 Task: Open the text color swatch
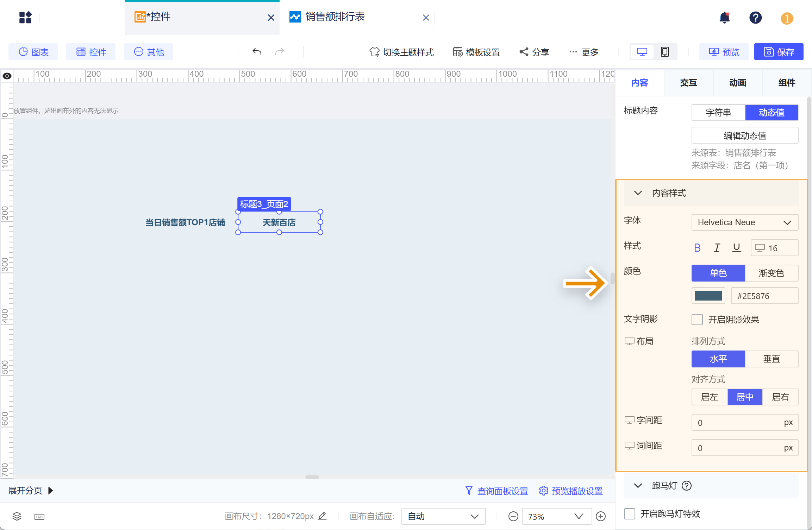tap(708, 296)
